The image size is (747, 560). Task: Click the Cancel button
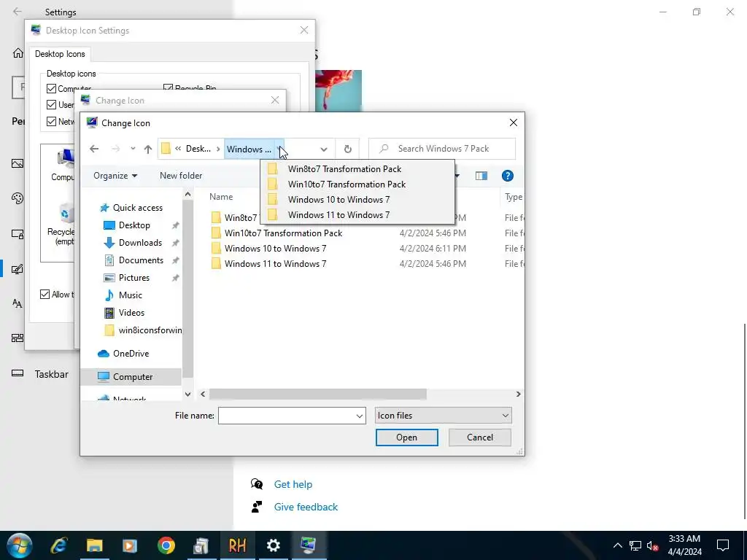click(480, 437)
